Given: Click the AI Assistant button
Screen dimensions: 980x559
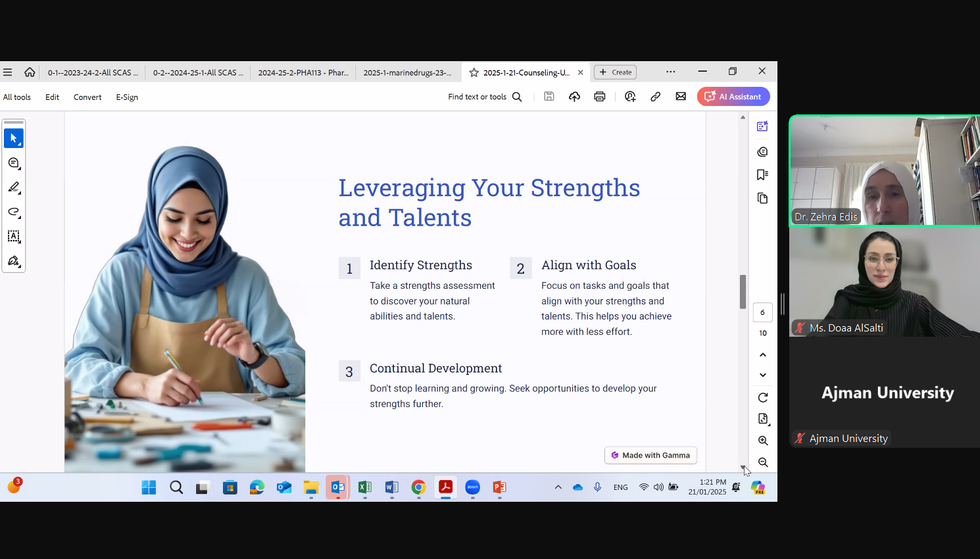Looking at the screenshot, I should (x=733, y=97).
